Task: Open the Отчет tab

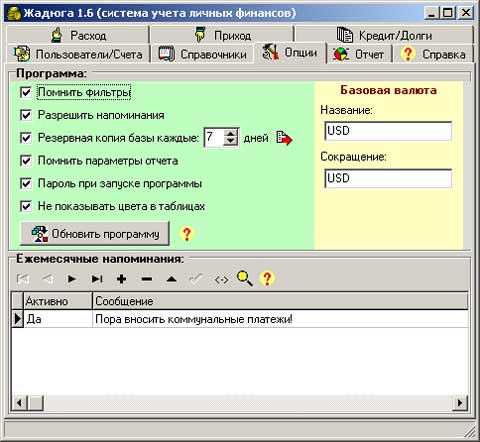Action: [x=359, y=54]
